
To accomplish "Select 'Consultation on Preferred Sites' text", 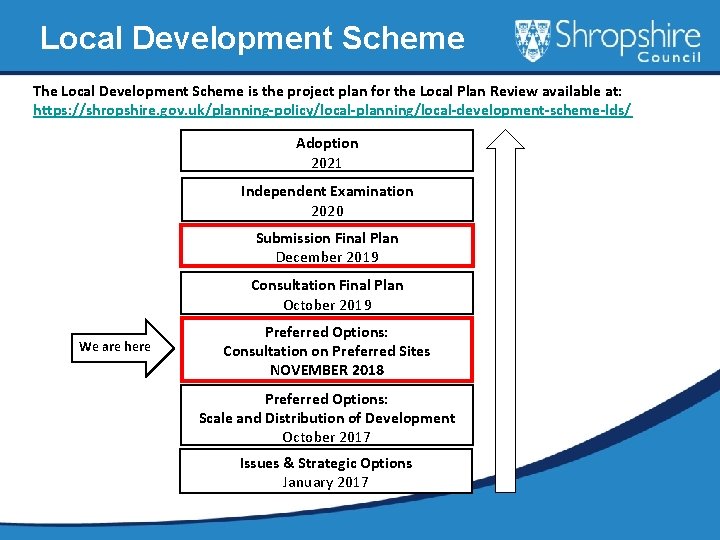I will 326,351.
